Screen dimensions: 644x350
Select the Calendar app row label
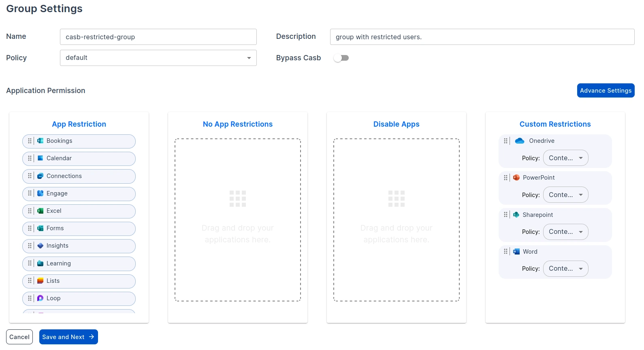[x=59, y=158]
